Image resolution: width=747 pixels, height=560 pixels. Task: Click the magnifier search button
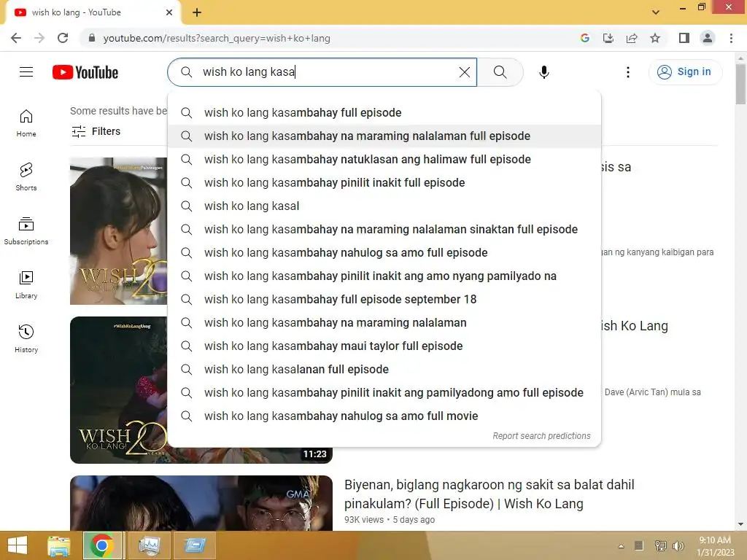tap(500, 72)
